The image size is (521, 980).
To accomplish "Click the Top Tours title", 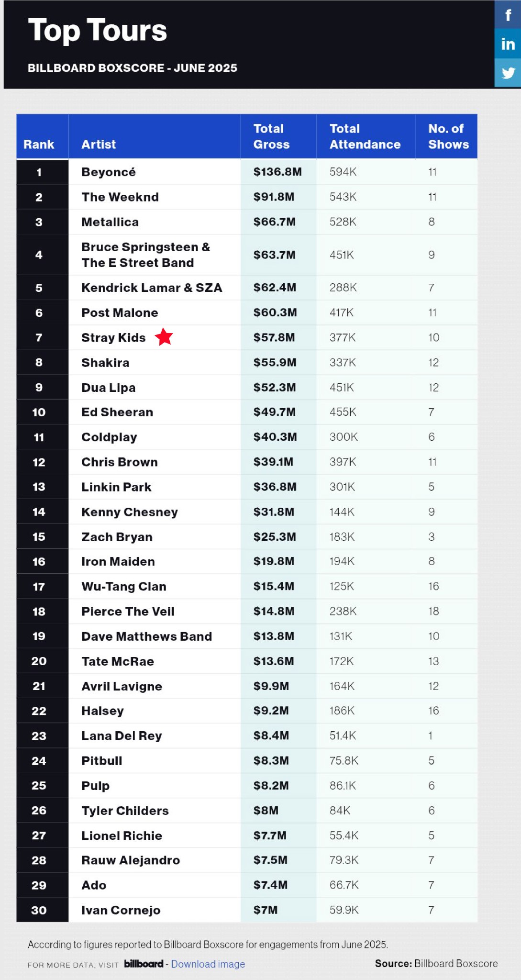I will tap(97, 30).
